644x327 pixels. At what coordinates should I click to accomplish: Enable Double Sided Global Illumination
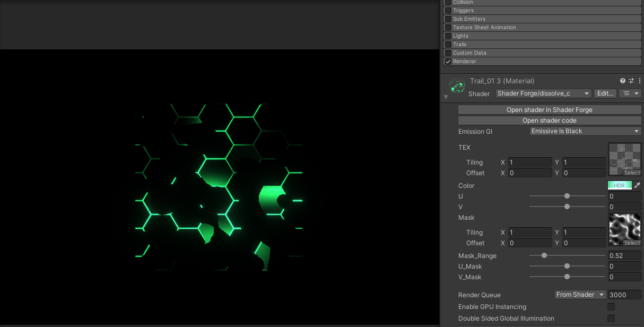click(x=611, y=319)
